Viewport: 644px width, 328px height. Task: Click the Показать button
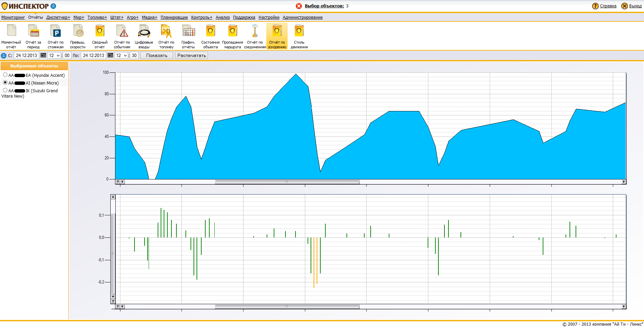pyautogui.click(x=157, y=55)
